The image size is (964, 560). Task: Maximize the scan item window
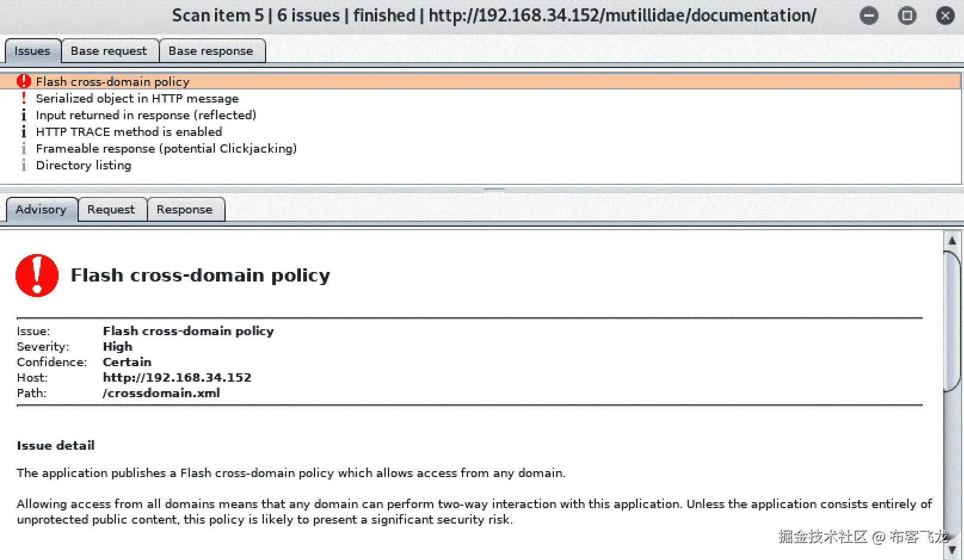[907, 16]
